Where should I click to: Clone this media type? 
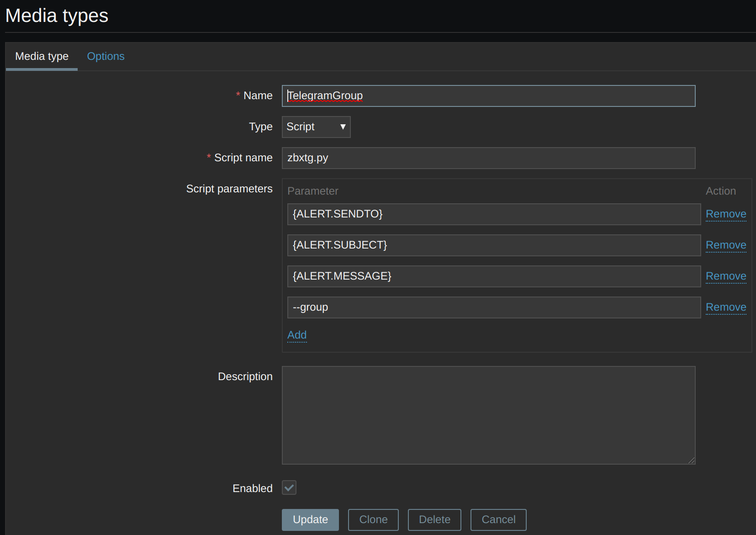373,520
